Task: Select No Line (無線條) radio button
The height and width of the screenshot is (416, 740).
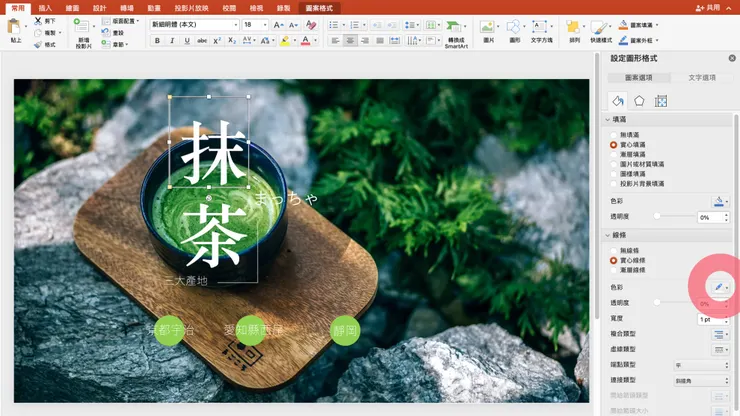Action: coord(614,251)
